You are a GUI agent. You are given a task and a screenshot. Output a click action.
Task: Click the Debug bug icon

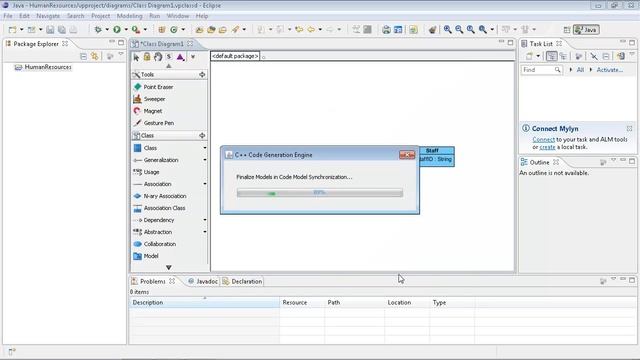(x=98, y=29)
